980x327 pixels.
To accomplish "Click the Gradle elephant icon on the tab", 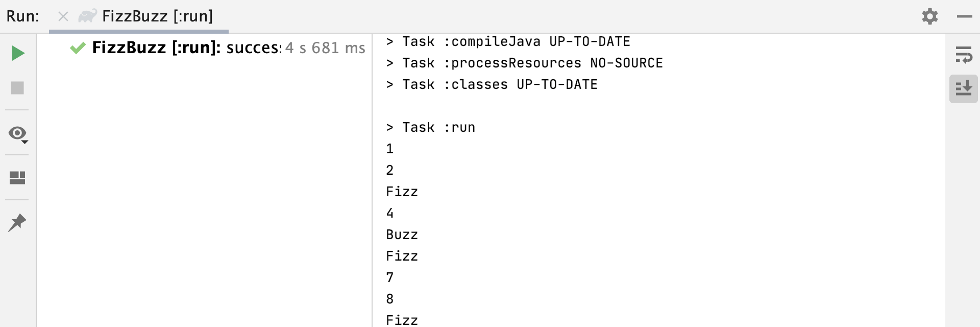I will (x=87, y=15).
